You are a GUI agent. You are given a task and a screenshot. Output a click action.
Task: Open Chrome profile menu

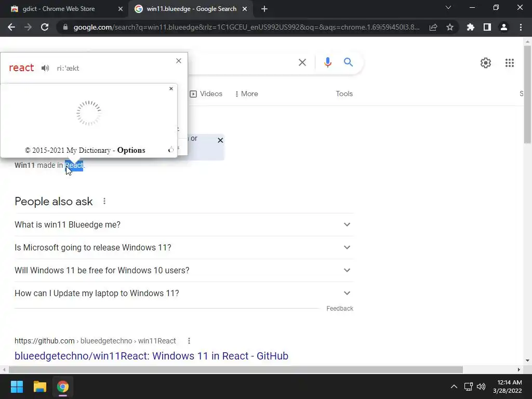coord(504,27)
